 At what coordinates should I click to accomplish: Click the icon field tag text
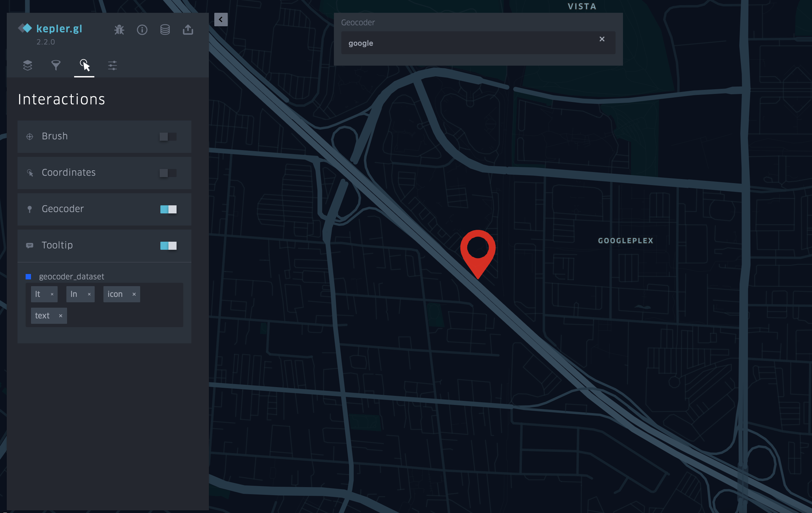click(115, 294)
